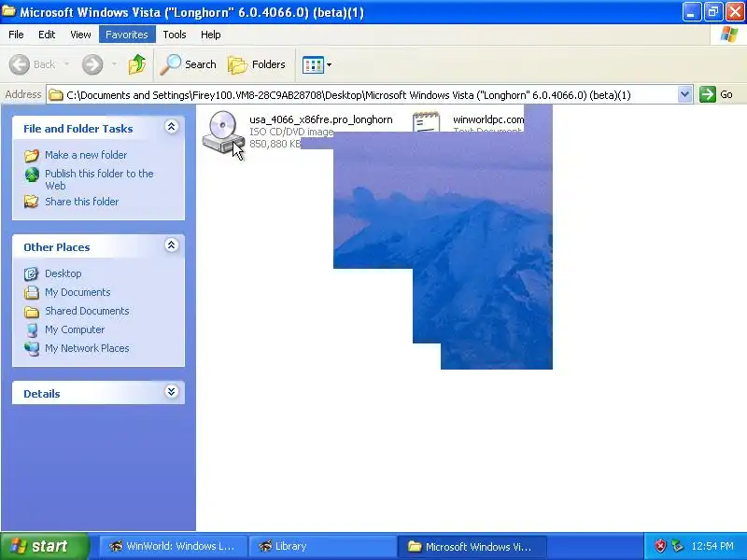Click the 12:54 PM clock
Viewport: 747px width, 560px height.
712,546
